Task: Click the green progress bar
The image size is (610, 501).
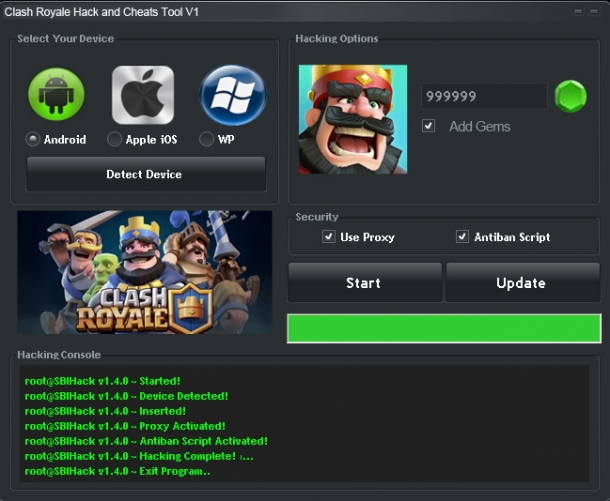Action: (x=444, y=328)
